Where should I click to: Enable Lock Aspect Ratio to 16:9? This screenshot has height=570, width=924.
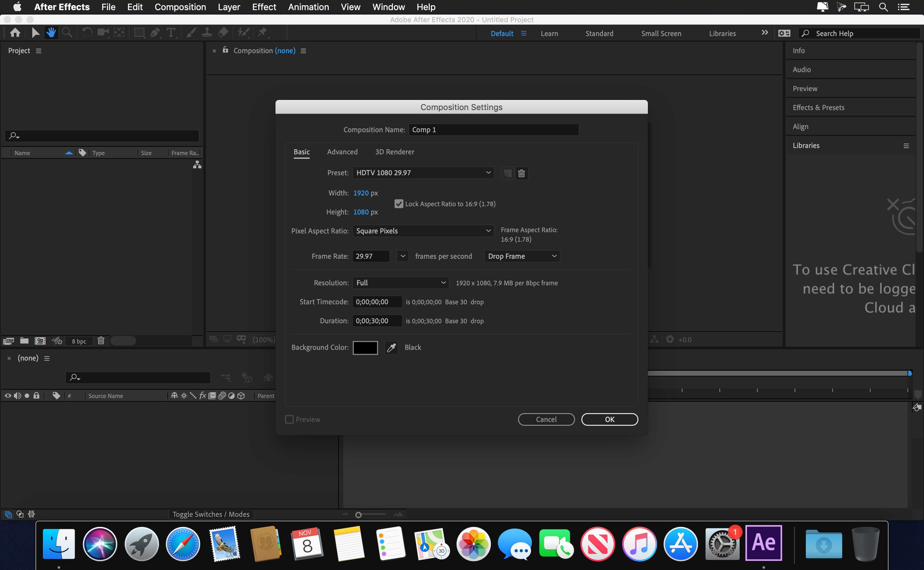[398, 204]
